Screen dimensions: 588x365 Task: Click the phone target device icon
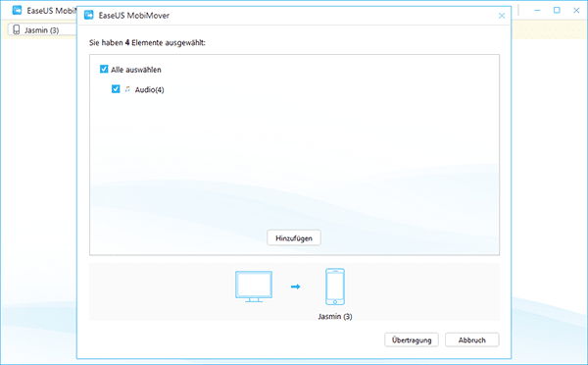(335, 287)
